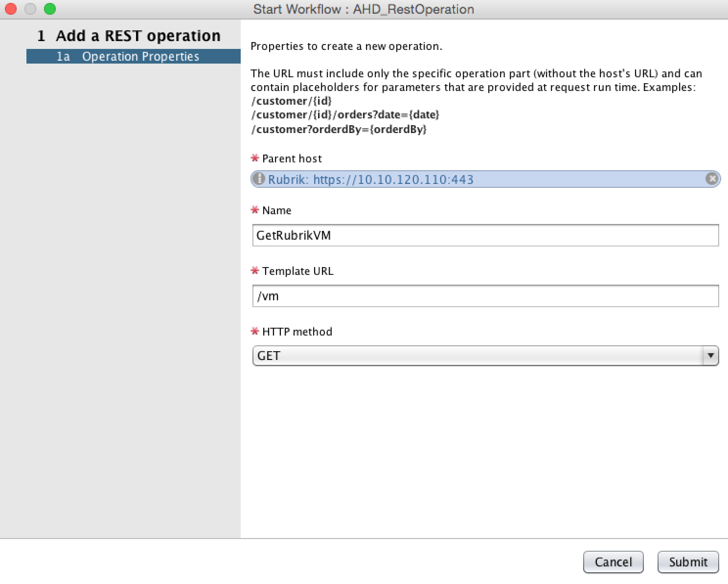Viewport: 728px width, 584px height.
Task: Select the 1a Operation Properties step
Action: coord(134,57)
